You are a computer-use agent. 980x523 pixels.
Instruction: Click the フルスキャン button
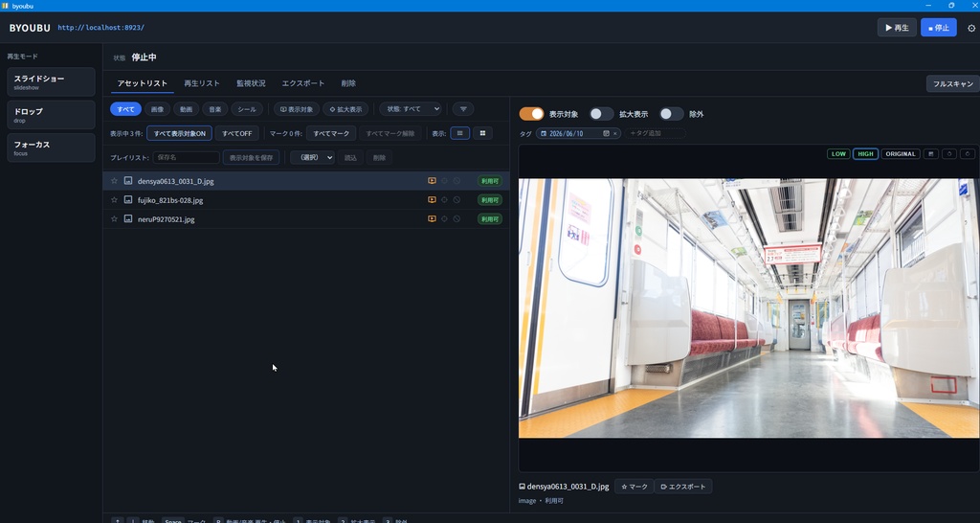(x=953, y=84)
